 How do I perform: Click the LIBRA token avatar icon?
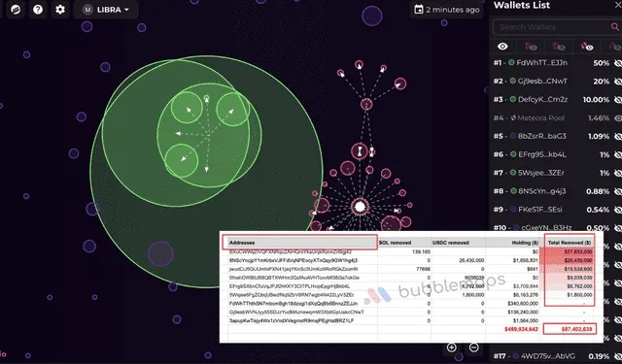point(87,10)
